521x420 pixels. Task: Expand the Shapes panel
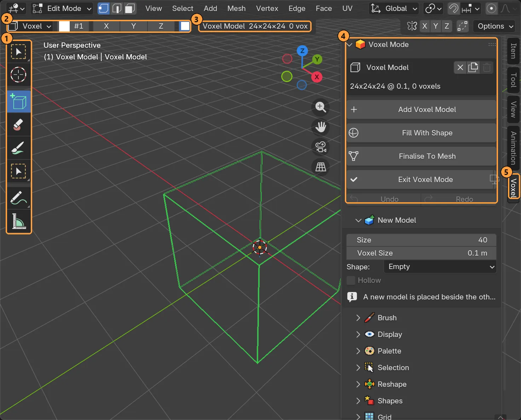(358, 401)
